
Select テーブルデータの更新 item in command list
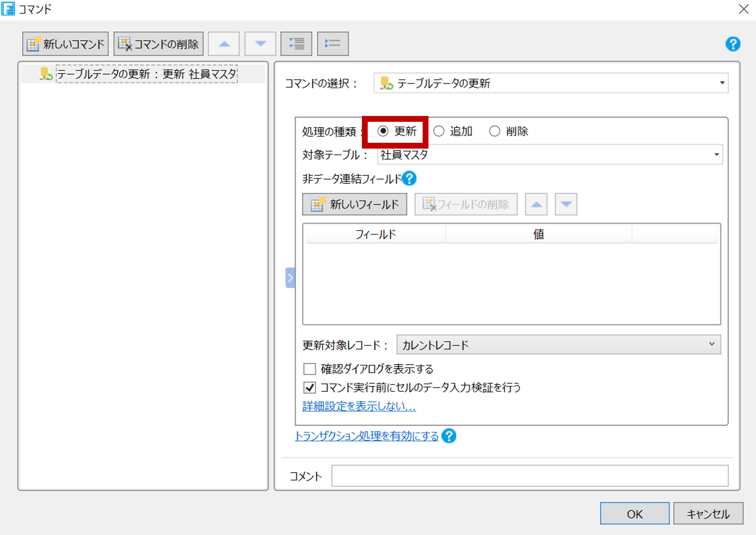(147, 74)
